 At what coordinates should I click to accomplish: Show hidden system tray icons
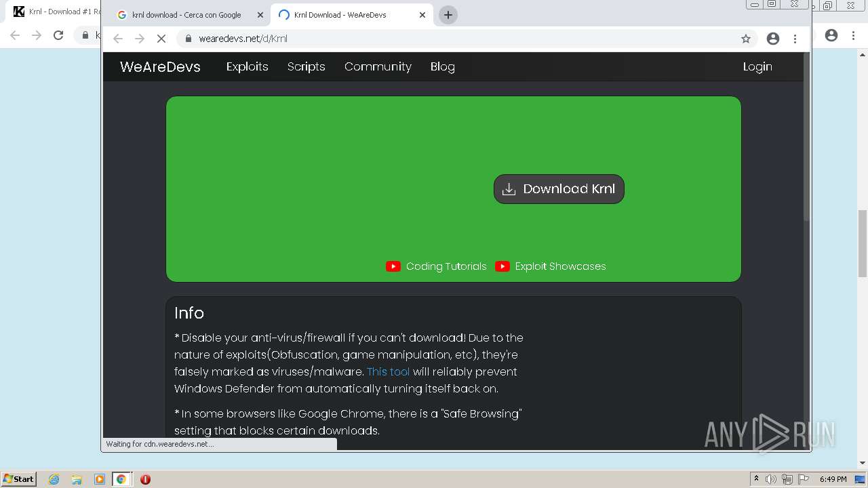click(756, 479)
